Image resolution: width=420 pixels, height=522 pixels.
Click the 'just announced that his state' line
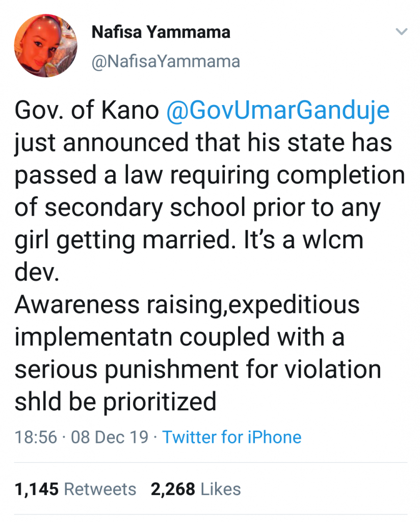[173, 144]
